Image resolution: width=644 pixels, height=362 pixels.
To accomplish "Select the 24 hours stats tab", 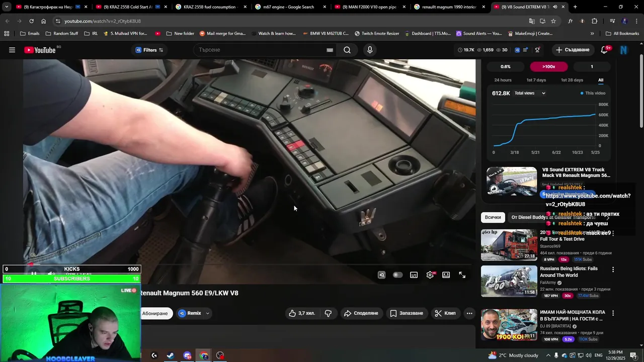I will (503, 80).
